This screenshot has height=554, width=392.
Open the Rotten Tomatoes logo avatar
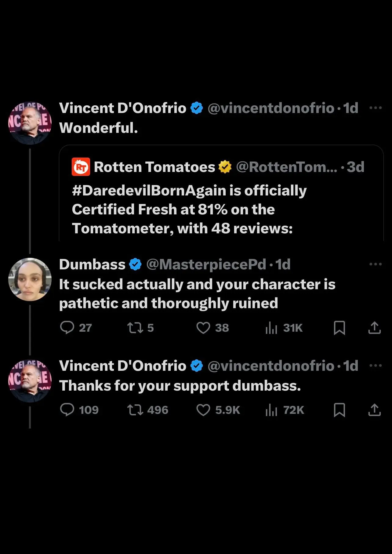pyautogui.click(x=81, y=167)
